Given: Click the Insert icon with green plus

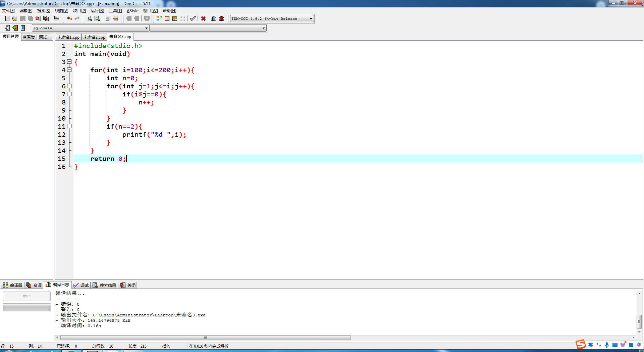Looking at the screenshot, I should pyautogui.click(x=15, y=28).
